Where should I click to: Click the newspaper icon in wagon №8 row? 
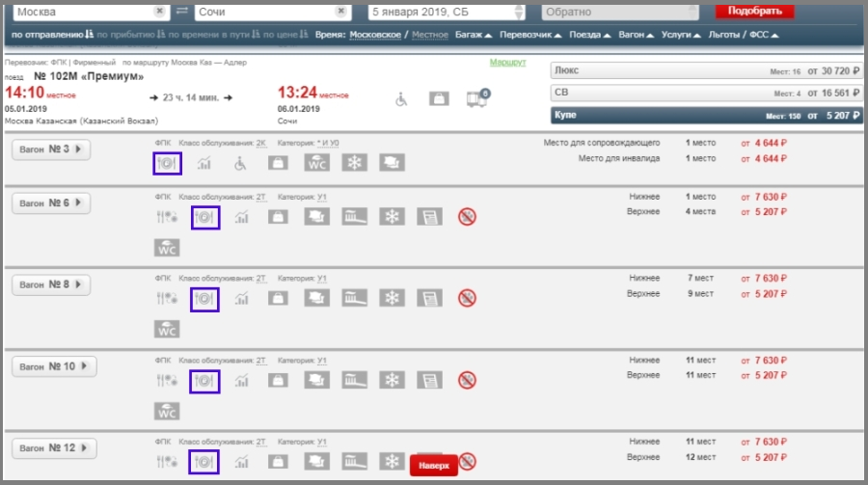pos(429,299)
